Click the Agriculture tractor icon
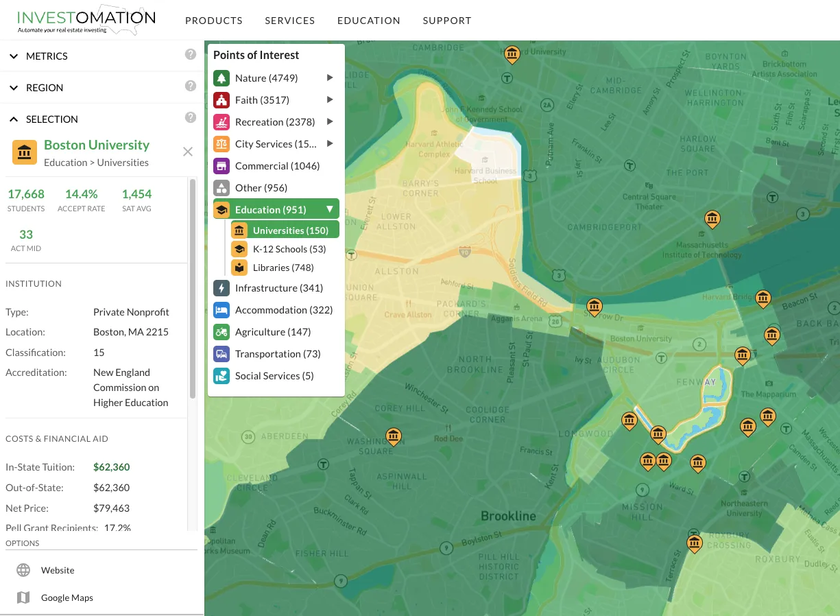Image resolution: width=840 pixels, height=616 pixels. (x=221, y=332)
